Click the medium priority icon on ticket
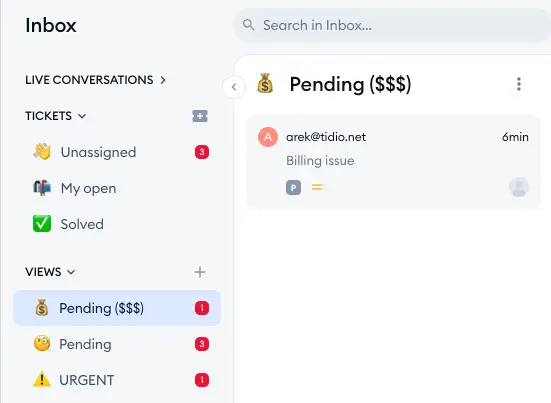The width and height of the screenshot is (551, 403). (317, 187)
